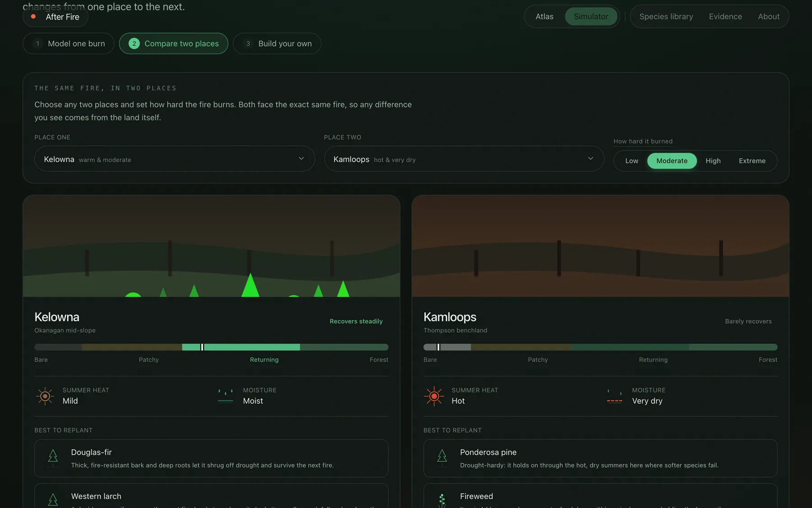This screenshot has height=508, width=812.
Task: Go to Build your own tab
Action: pyautogui.click(x=277, y=43)
